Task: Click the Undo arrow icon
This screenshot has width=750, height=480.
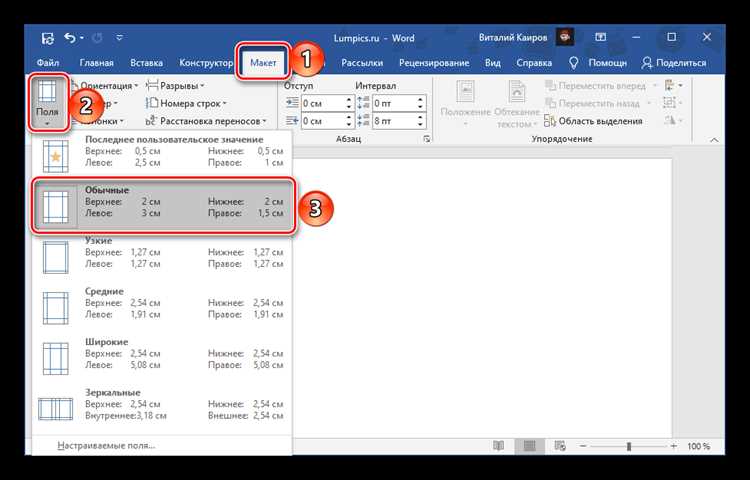Action: (70, 38)
